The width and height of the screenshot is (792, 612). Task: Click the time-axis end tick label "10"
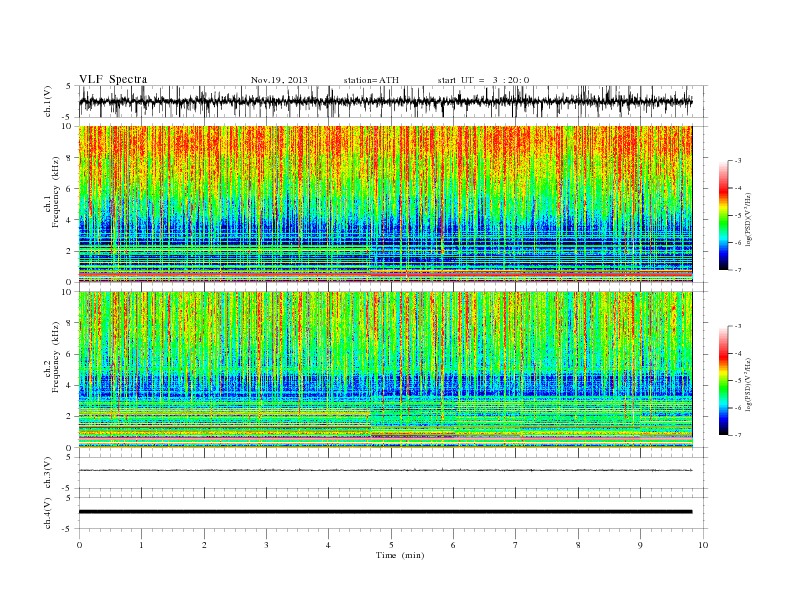click(703, 545)
